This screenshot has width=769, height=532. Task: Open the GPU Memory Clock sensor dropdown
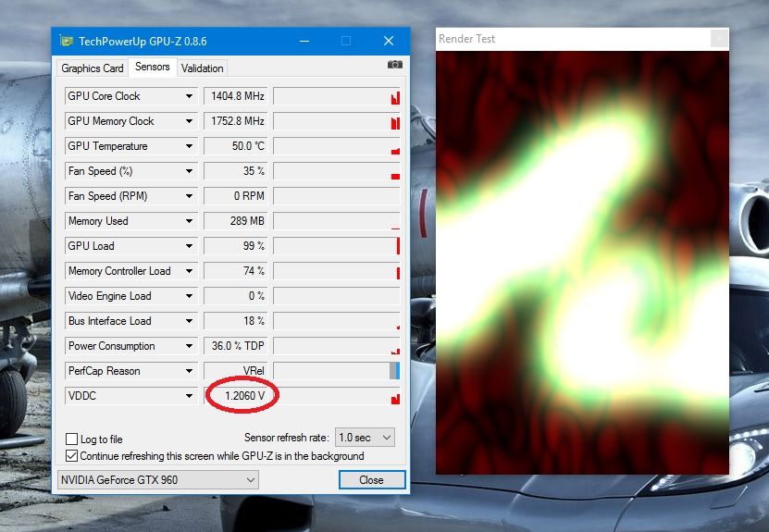[x=190, y=121]
